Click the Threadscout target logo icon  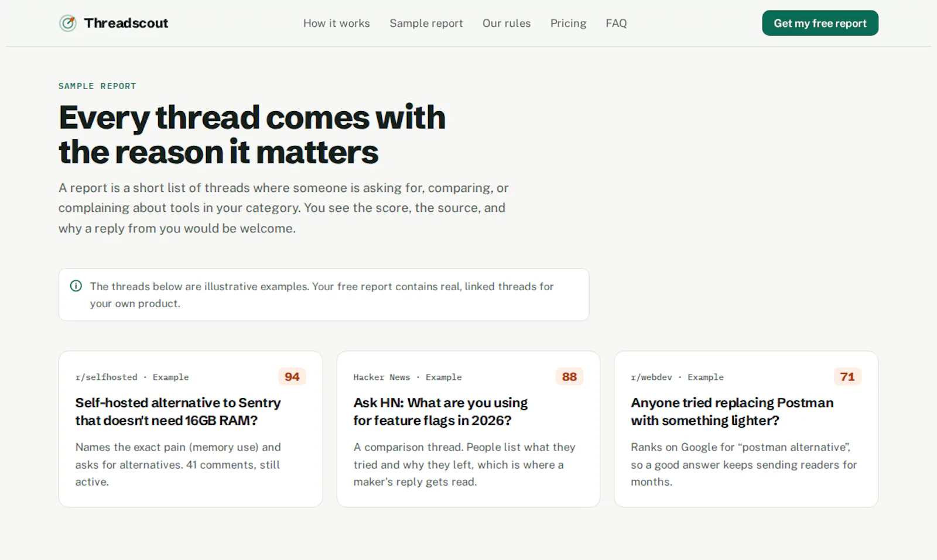68,23
